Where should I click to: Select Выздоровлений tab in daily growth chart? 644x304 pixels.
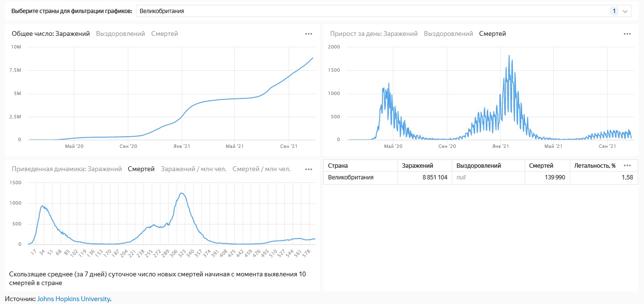448,34
